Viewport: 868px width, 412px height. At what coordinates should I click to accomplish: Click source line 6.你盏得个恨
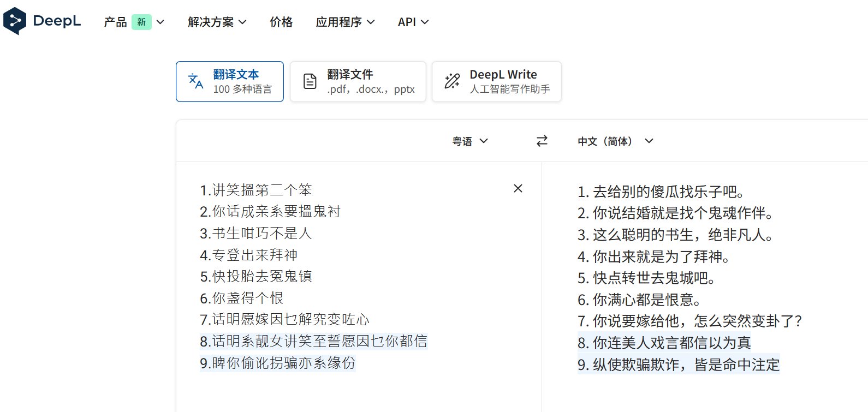click(242, 298)
